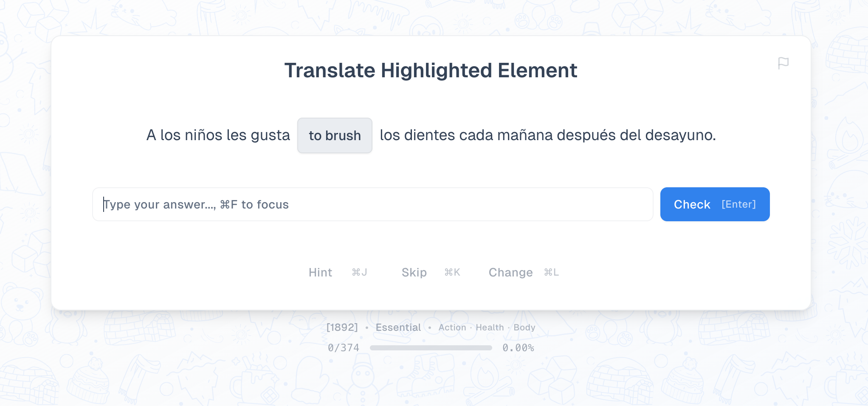Image resolution: width=868 pixels, height=406 pixels.
Task: Click the 0/374 progress counter
Action: click(x=343, y=347)
